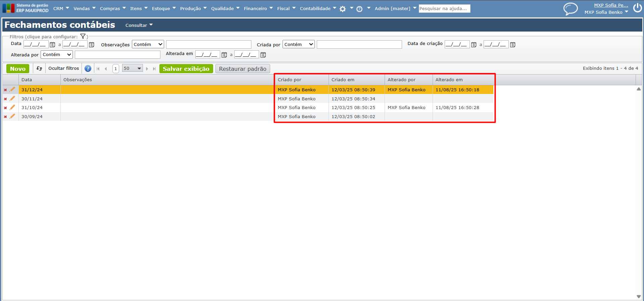Open calendar for Data start date
The height and width of the screenshot is (301, 644).
point(52,45)
